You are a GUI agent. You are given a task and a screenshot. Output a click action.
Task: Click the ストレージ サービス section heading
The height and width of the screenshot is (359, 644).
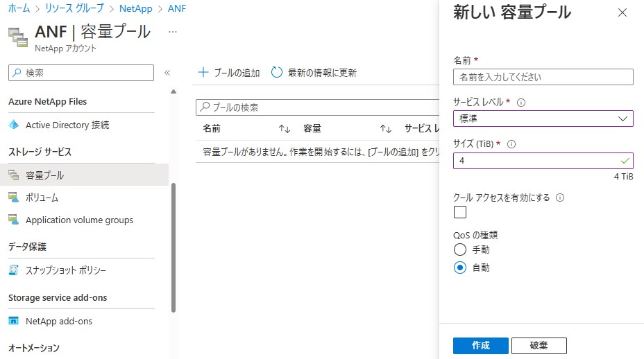click(x=40, y=152)
